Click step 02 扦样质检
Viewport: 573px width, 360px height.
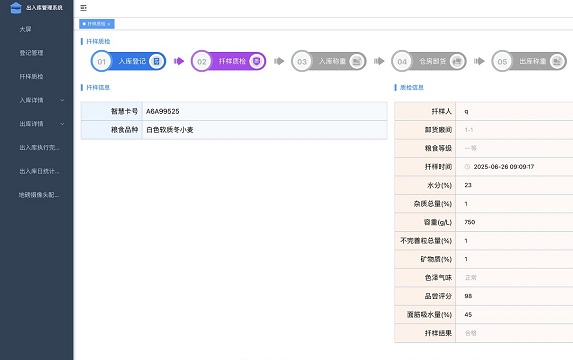tap(228, 61)
